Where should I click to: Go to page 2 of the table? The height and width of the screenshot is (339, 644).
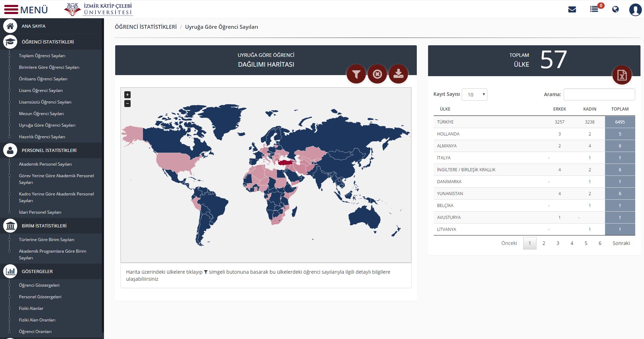[x=544, y=243]
